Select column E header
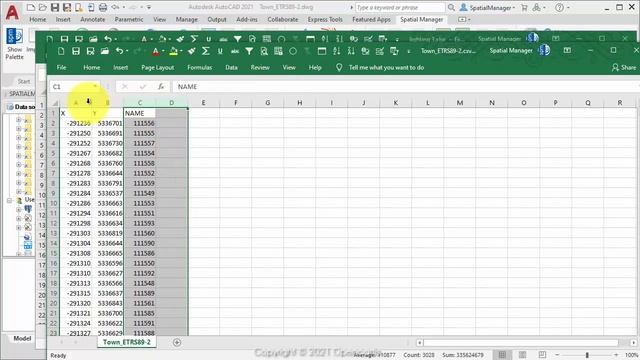Viewport: 640px width, 360px height. coord(203,103)
